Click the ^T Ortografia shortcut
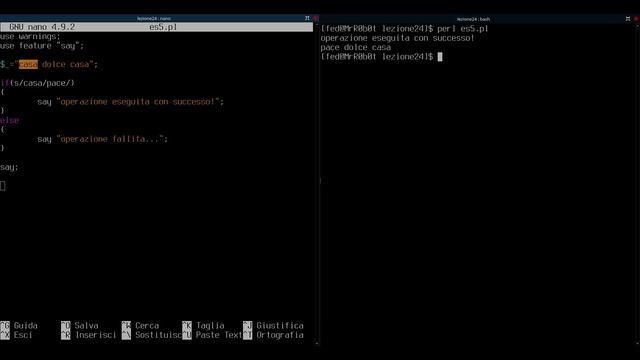 pos(273,335)
